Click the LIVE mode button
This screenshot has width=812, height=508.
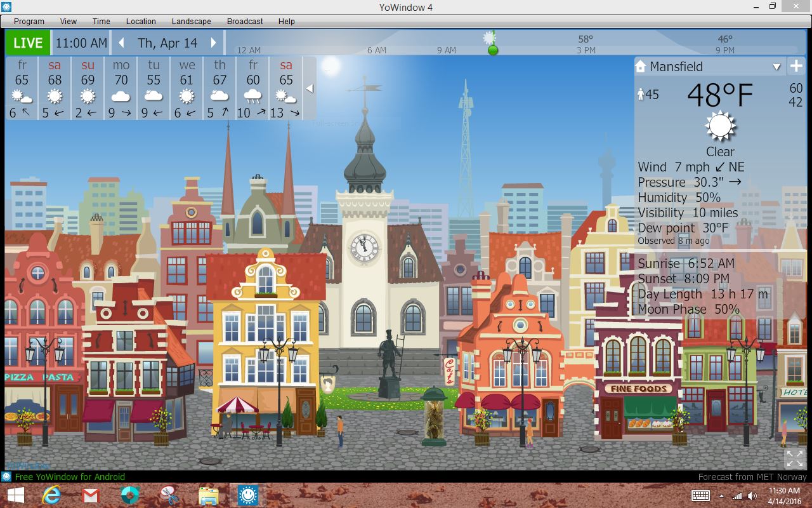[28, 43]
